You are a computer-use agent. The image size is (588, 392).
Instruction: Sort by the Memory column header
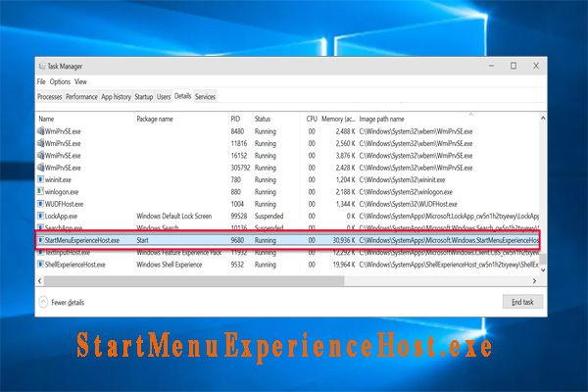click(338, 119)
